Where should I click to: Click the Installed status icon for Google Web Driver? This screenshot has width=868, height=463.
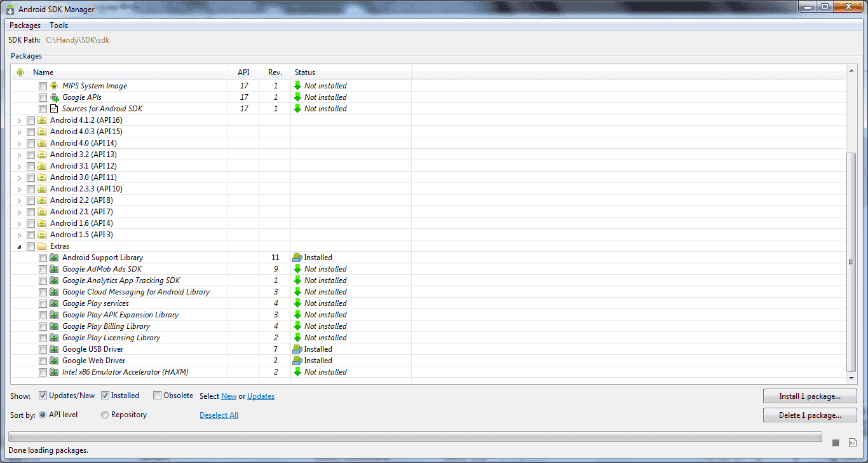tap(297, 361)
